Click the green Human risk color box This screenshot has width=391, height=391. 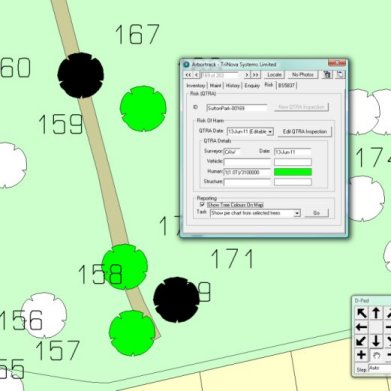293,172
